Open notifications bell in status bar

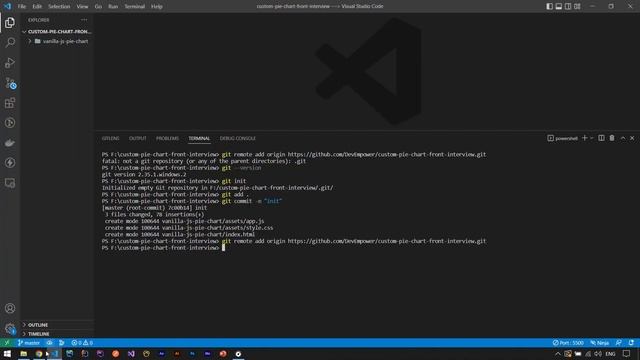pyautogui.click(x=631, y=343)
